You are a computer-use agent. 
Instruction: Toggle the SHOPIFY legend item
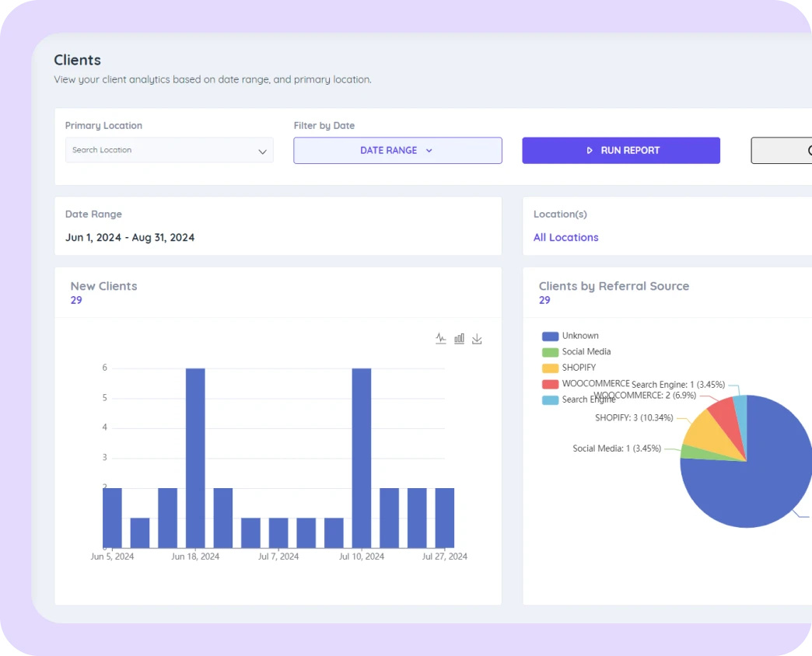551,368
